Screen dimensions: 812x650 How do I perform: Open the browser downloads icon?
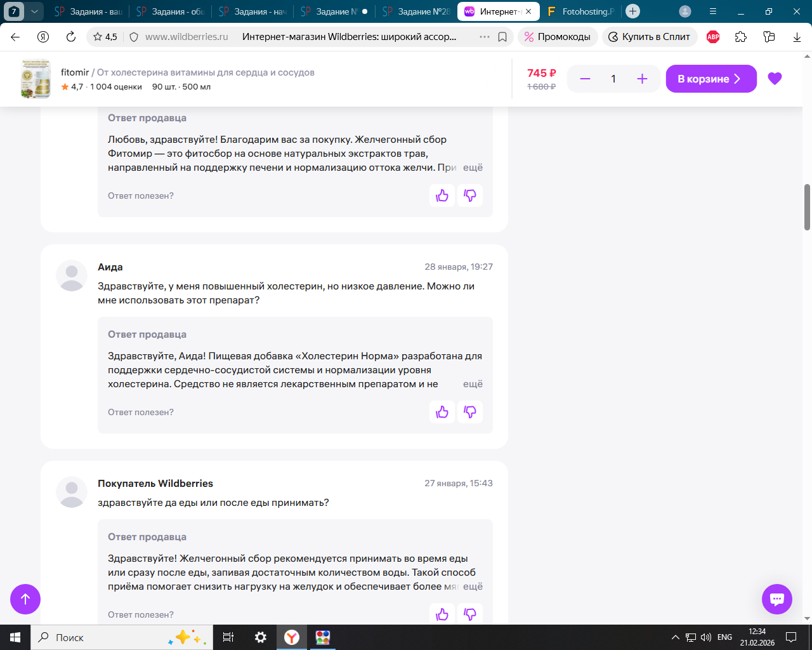[x=797, y=37]
